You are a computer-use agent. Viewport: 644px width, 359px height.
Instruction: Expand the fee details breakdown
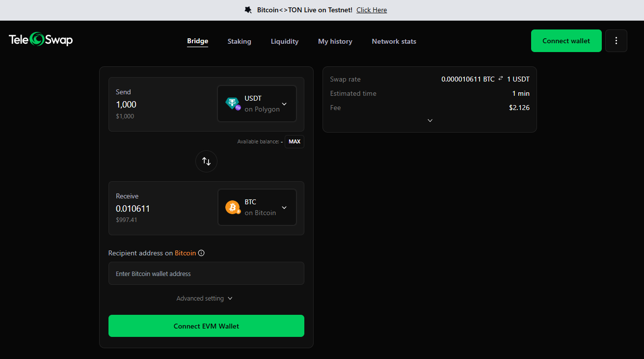pos(429,120)
